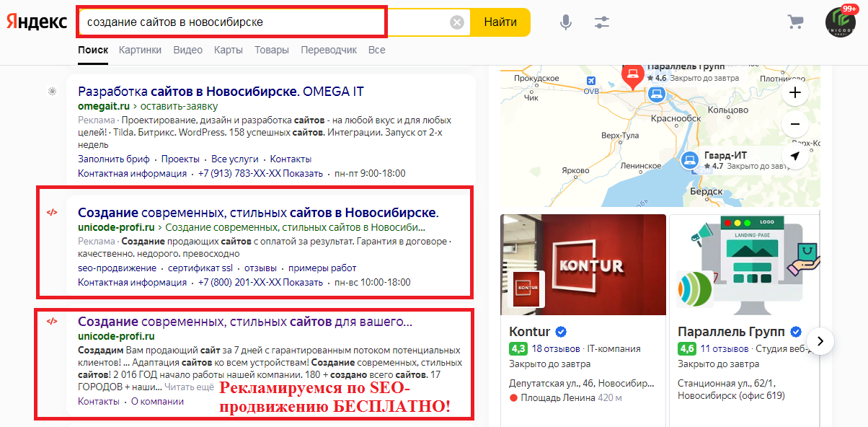
Task: Show next company card with chevron
Action: (x=820, y=340)
